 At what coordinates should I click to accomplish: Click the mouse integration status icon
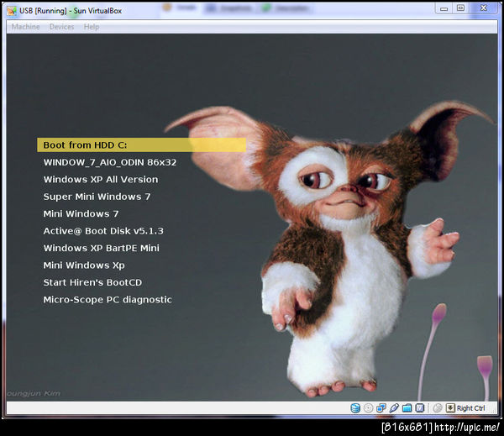[437, 408]
